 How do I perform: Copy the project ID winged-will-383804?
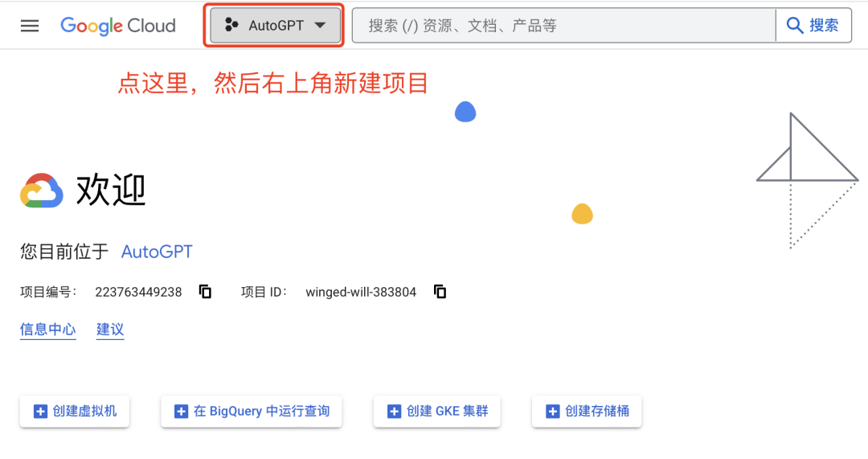pos(440,292)
